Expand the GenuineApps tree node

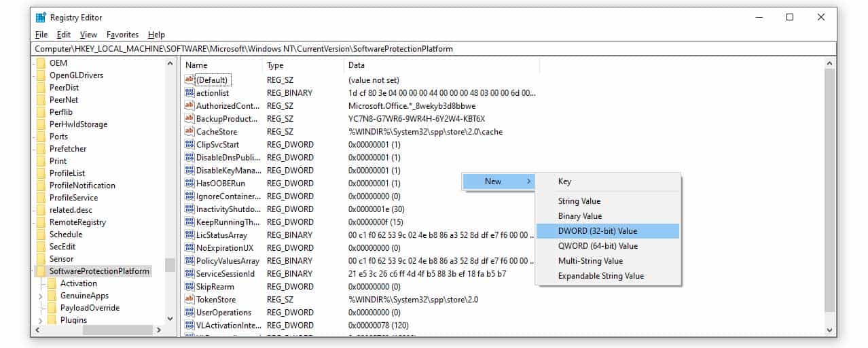click(x=40, y=296)
